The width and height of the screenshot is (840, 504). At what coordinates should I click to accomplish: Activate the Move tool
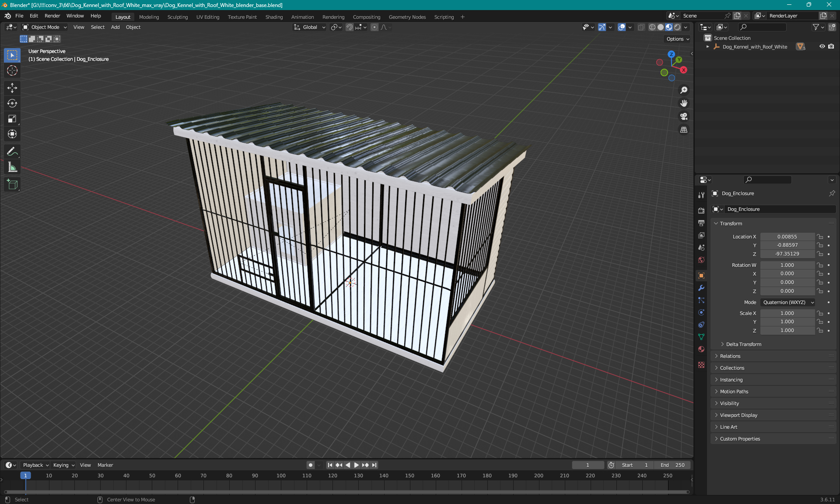[12, 88]
